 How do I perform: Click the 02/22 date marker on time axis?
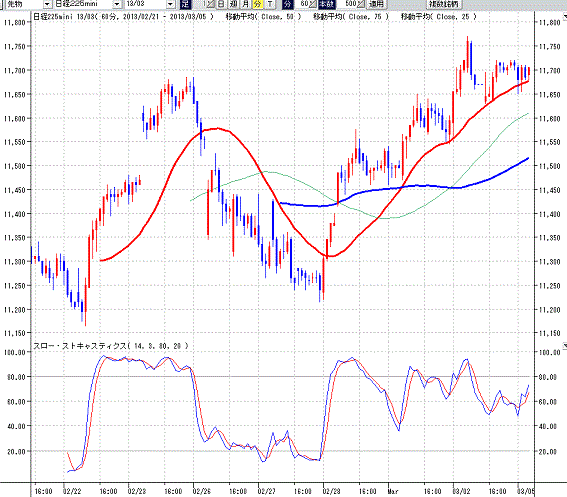[x=72, y=491]
